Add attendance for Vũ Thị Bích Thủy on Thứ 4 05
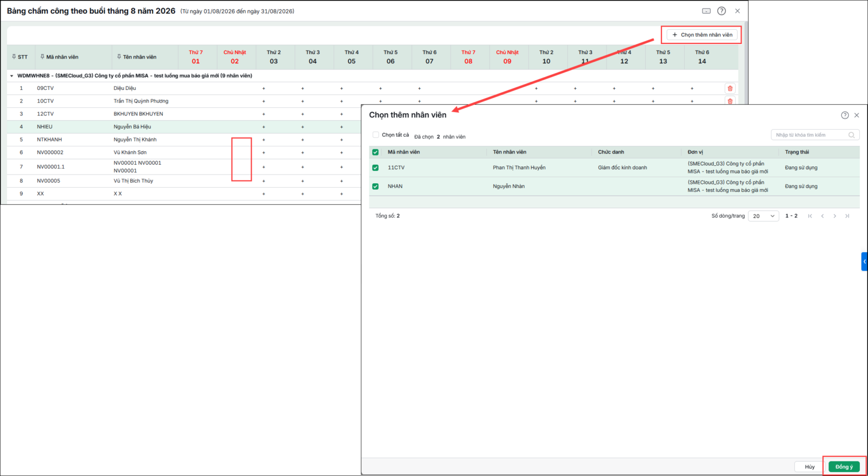Screen dimensions: 868x476 (x=341, y=181)
